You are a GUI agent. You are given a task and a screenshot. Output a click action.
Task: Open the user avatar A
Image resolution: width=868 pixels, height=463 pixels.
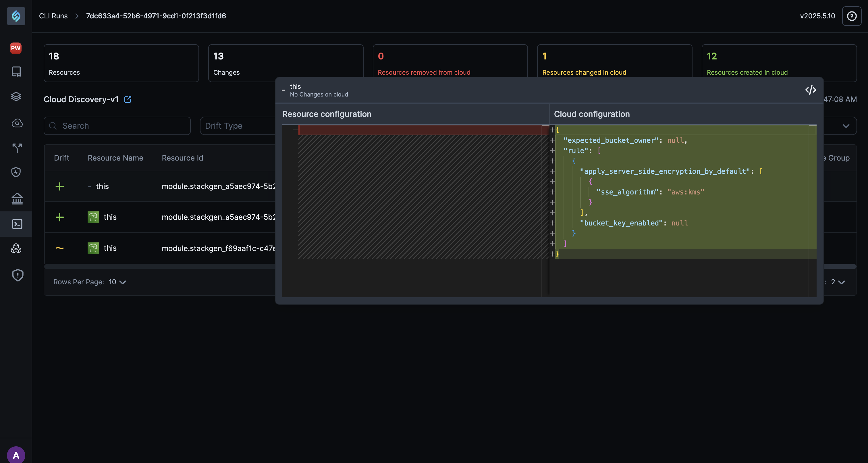tap(16, 455)
